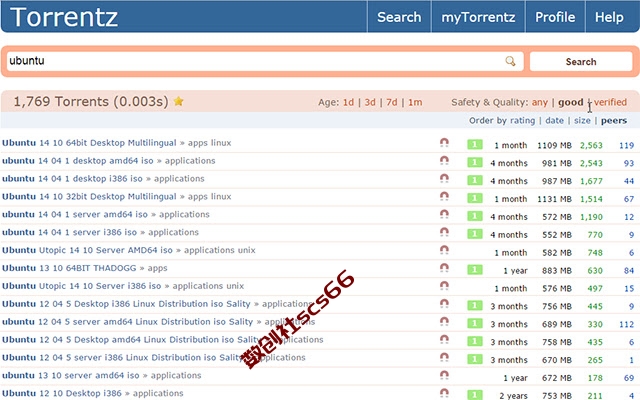Open Ubuntu 12 04 5 Desktop i386 Sality torrent
The image size is (640, 400).
pos(126,304)
